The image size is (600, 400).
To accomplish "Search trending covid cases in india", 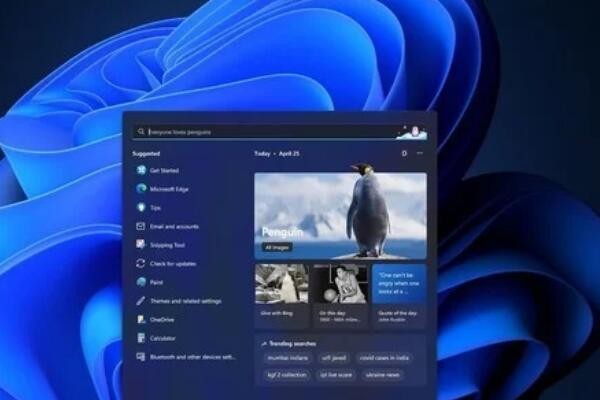I will click(x=384, y=358).
